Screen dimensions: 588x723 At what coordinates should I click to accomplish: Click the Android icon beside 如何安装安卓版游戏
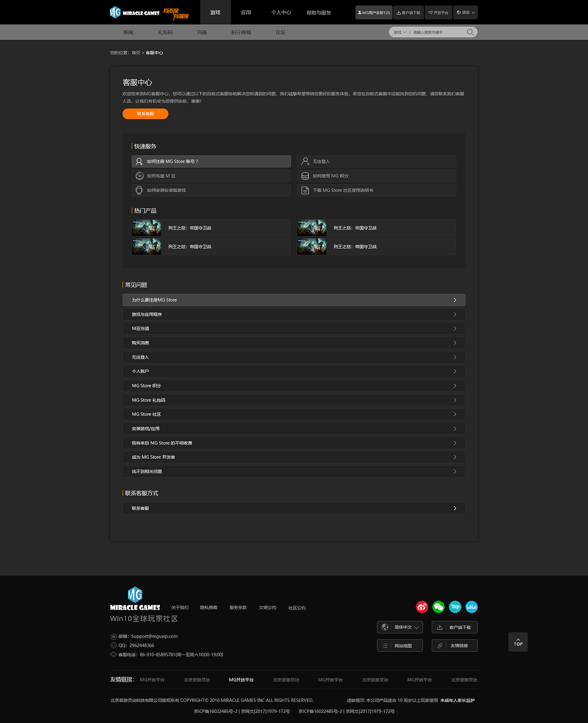[x=139, y=190]
